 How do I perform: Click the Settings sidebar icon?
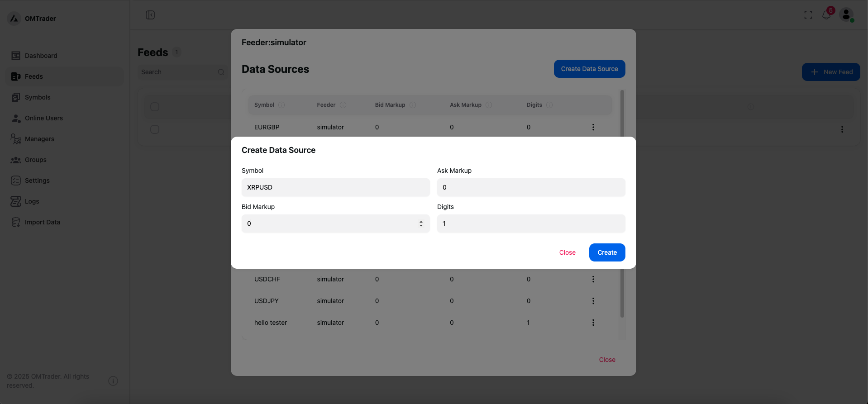(16, 181)
